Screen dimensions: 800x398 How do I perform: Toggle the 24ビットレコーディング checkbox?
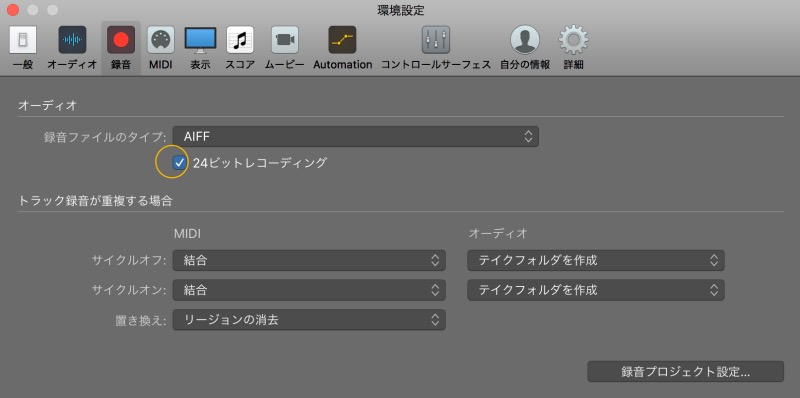point(179,163)
